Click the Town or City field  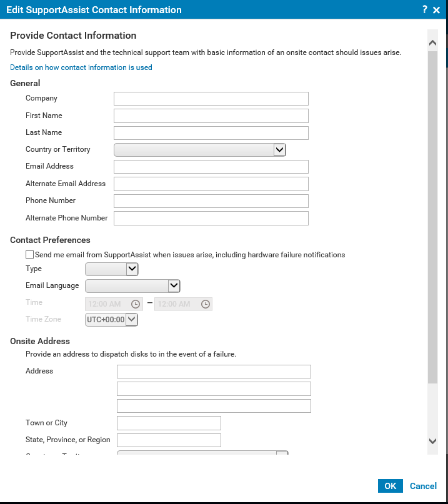(x=169, y=423)
